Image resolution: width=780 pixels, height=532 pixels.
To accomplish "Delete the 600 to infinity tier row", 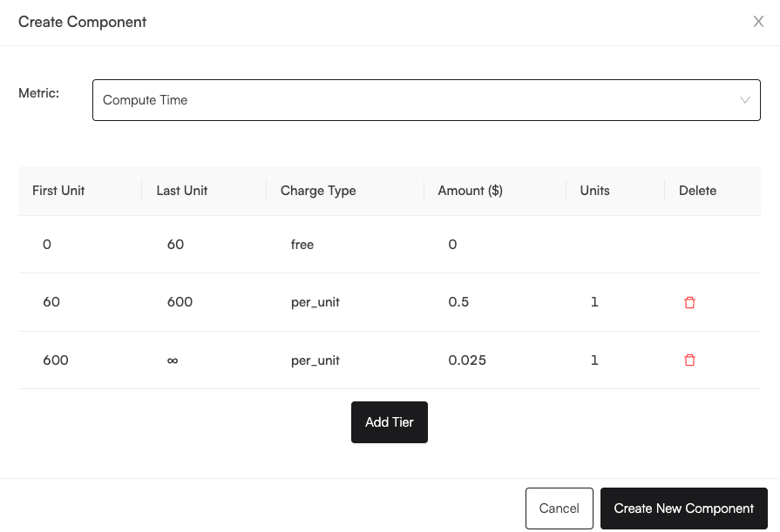I will click(689, 360).
